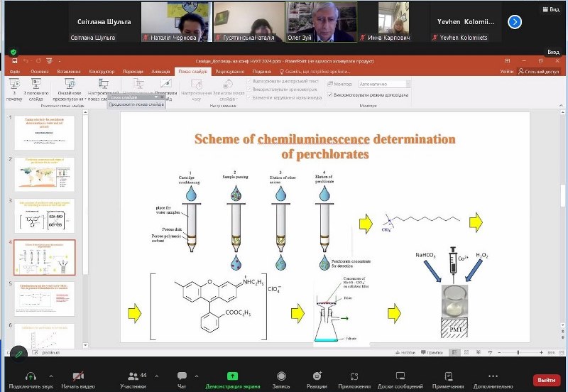Open the Zoom 'Вид' view menu

(552, 9)
